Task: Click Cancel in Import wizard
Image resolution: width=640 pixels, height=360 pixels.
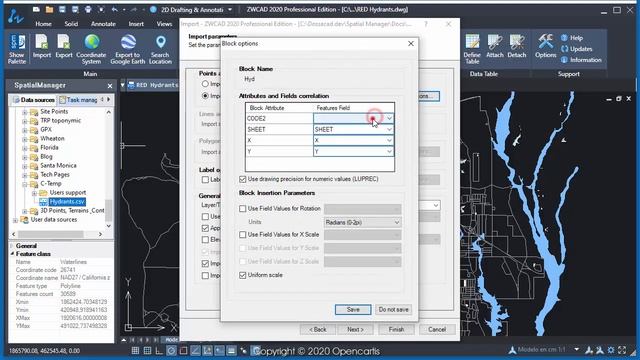Action: (437, 329)
